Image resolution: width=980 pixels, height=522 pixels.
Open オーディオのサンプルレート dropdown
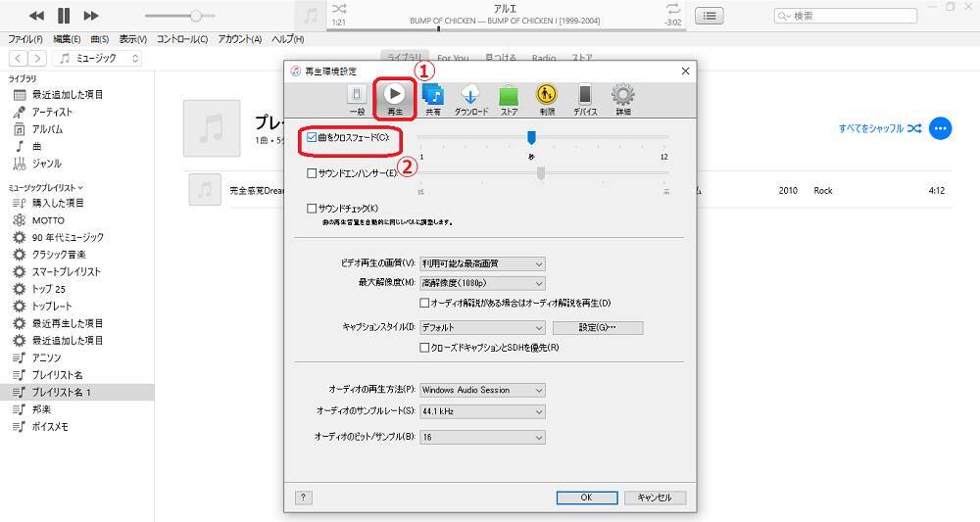coord(482,411)
